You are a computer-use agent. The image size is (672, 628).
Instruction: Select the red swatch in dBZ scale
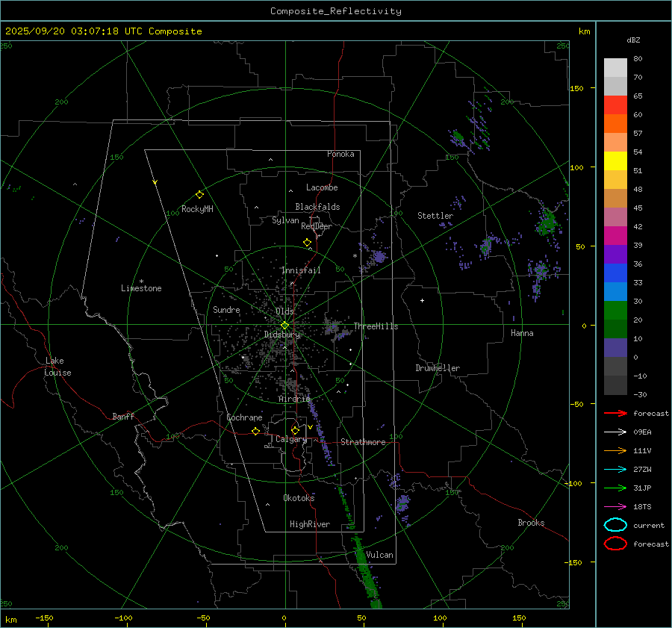tap(615, 105)
